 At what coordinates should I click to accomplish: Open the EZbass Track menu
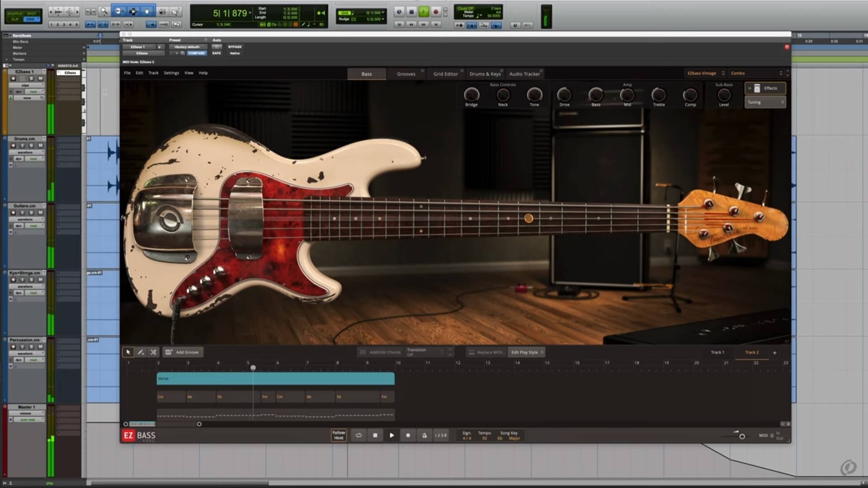pos(153,73)
